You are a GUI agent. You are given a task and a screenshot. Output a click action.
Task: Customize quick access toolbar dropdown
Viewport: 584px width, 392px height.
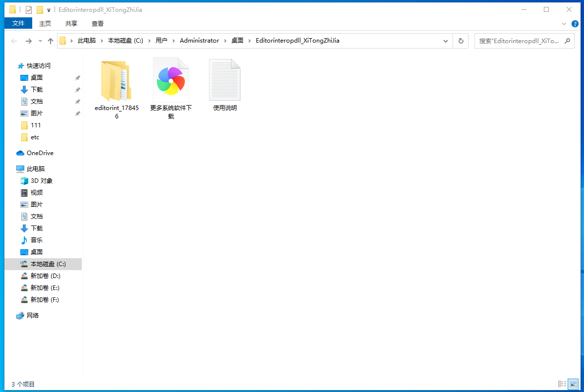coord(49,10)
